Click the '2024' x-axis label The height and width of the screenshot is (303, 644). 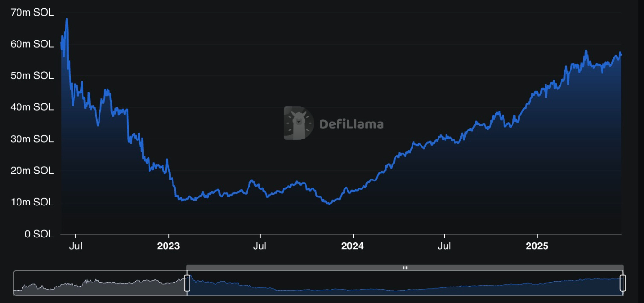pyautogui.click(x=353, y=246)
